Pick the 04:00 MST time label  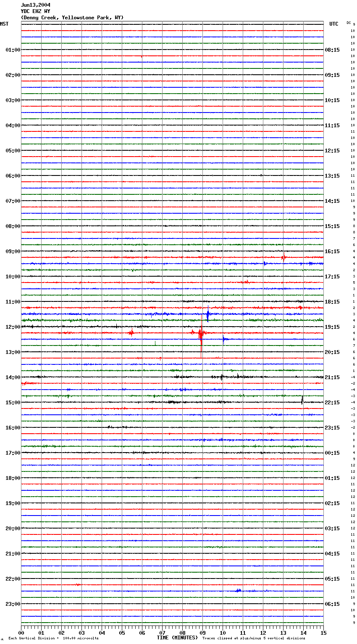click(x=13, y=126)
